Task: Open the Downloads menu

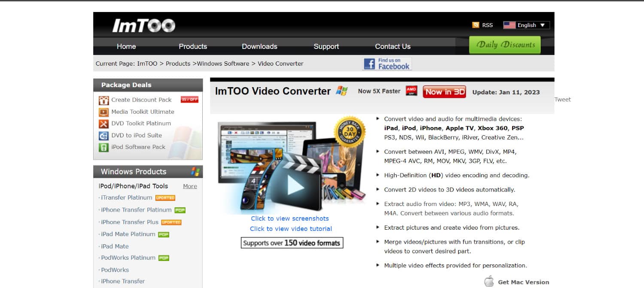Action: click(x=259, y=46)
